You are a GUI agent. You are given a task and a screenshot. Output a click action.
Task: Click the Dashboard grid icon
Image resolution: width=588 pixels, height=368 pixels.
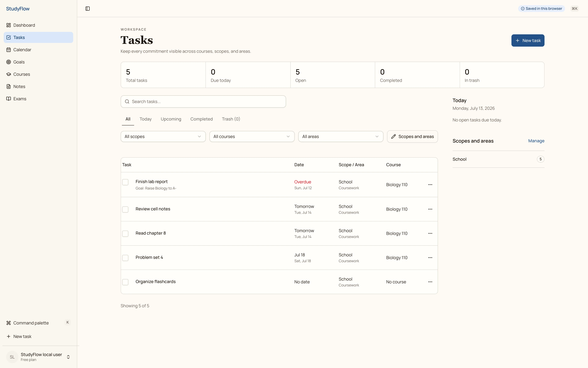pyautogui.click(x=9, y=25)
